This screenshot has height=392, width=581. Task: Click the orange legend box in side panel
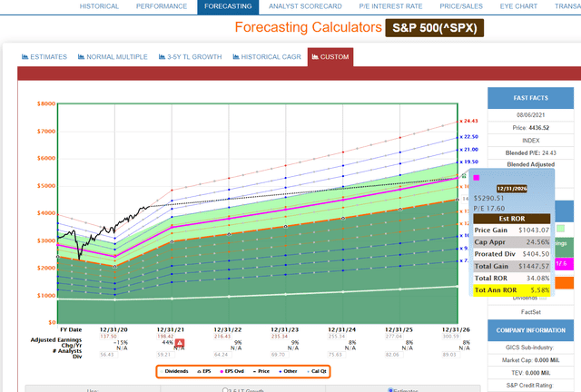[564, 283]
